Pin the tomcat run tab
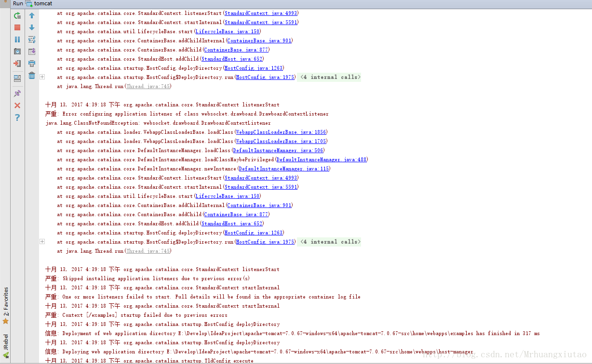 (x=17, y=93)
